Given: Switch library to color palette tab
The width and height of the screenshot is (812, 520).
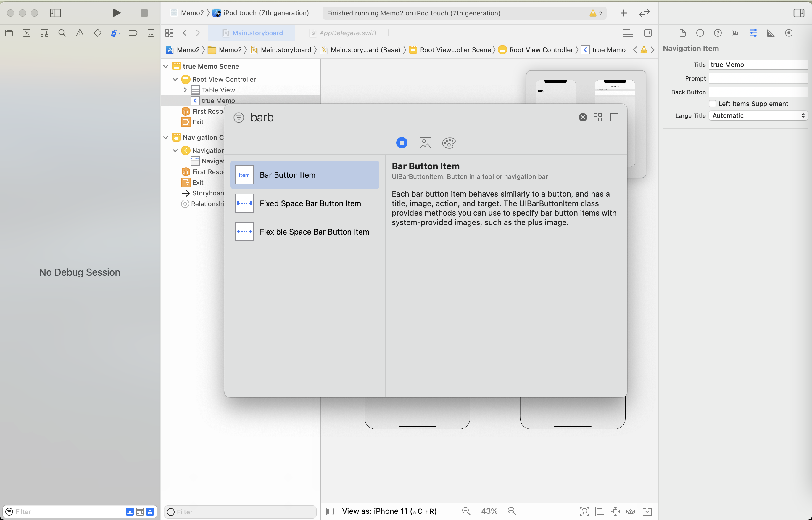Looking at the screenshot, I should (x=449, y=143).
